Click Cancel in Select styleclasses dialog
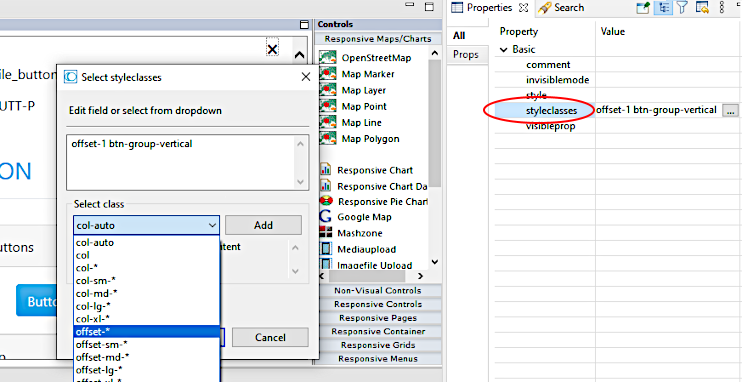Image resolution: width=742 pixels, height=382 pixels. tap(270, 338)
